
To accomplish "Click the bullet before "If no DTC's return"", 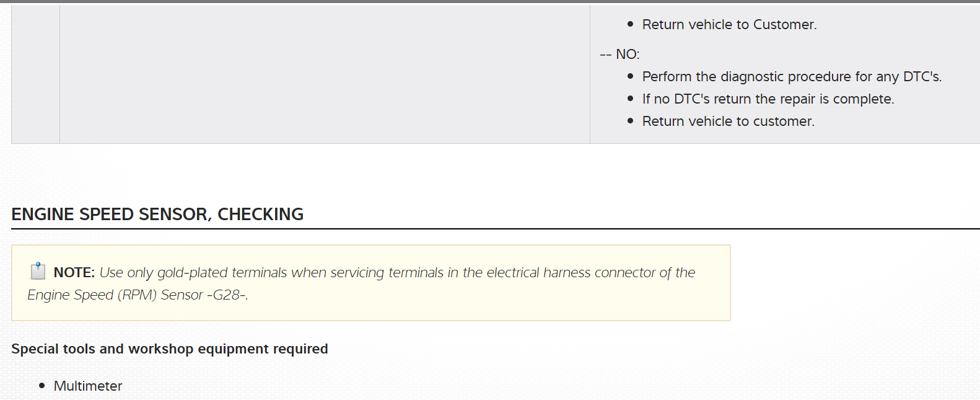I will [x=631, y=99].
